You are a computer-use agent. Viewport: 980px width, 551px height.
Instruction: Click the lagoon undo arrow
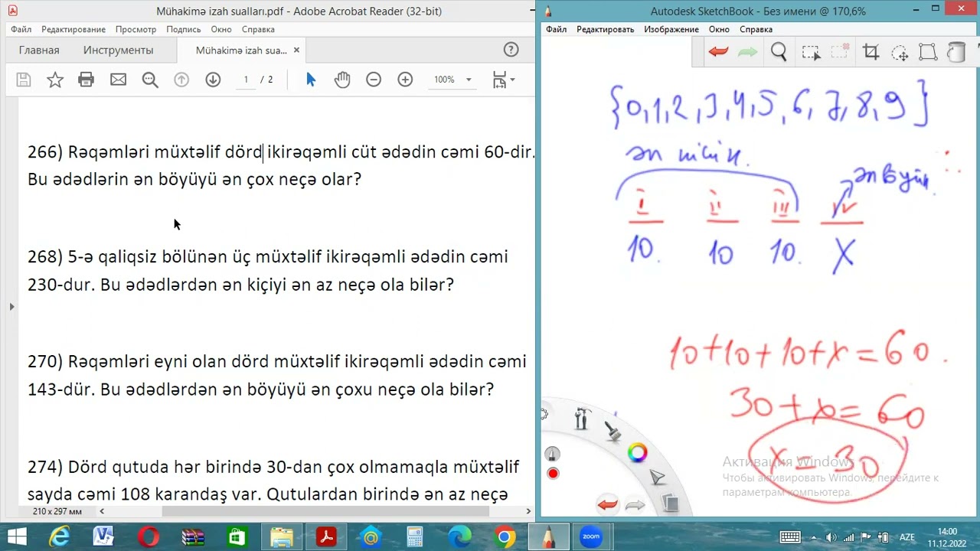[x=608, y=504]
